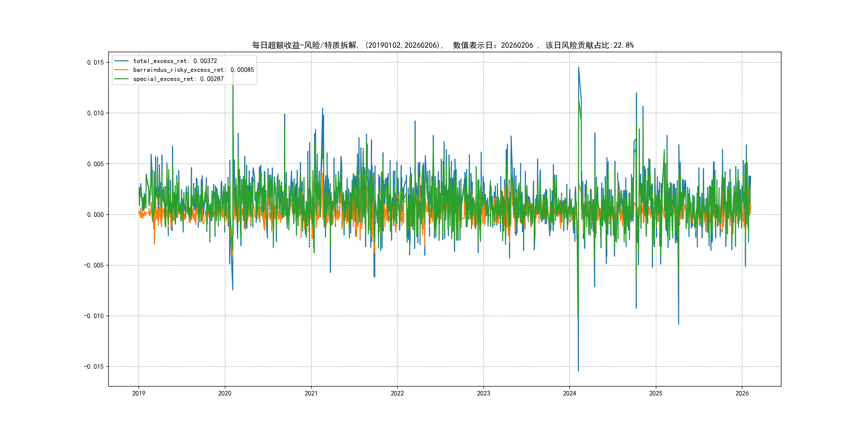The width and height of the screenshot is (868, 434).
Task: Click the 2020 x-axis tick label
Action: tap(225, 393)
